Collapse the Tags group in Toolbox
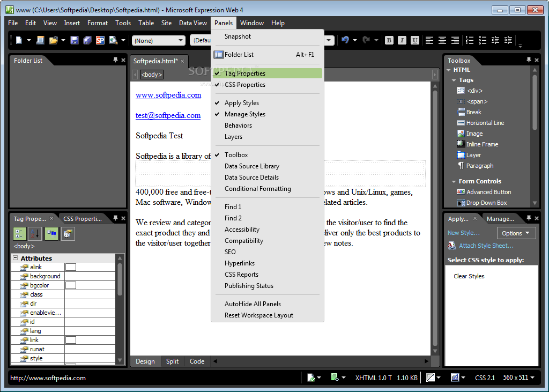Viewport: 549px width, 392px height. pyautogui.click(x=454, y=80)
